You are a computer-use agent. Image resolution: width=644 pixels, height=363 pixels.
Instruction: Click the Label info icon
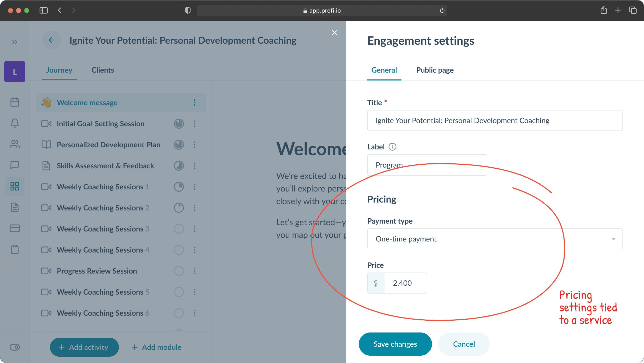click(x=392, y=147)
